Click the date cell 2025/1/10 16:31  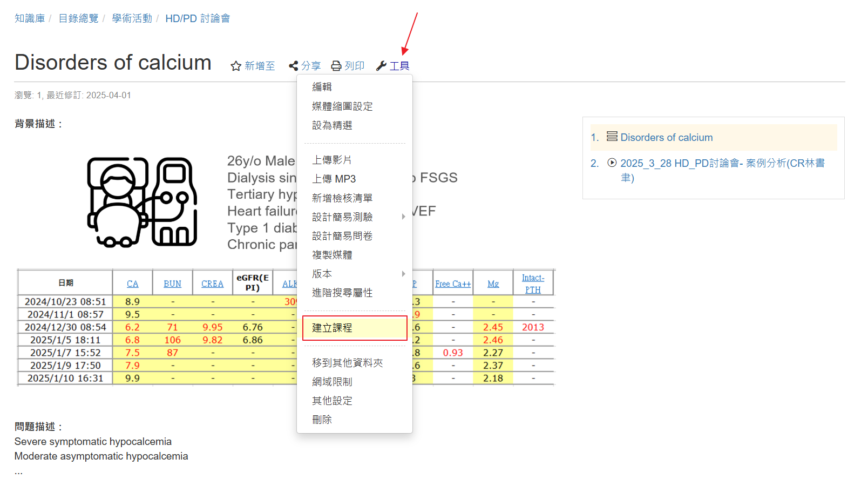(65, 378)
